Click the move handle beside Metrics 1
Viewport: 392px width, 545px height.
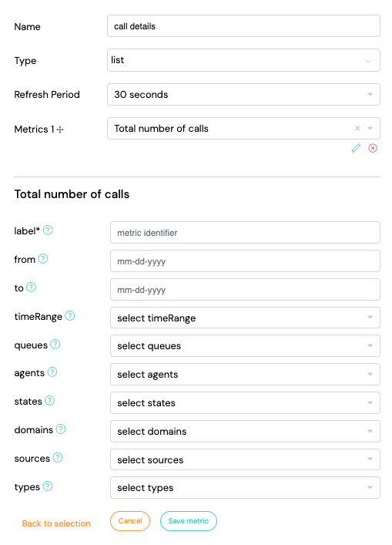point(60,130)
